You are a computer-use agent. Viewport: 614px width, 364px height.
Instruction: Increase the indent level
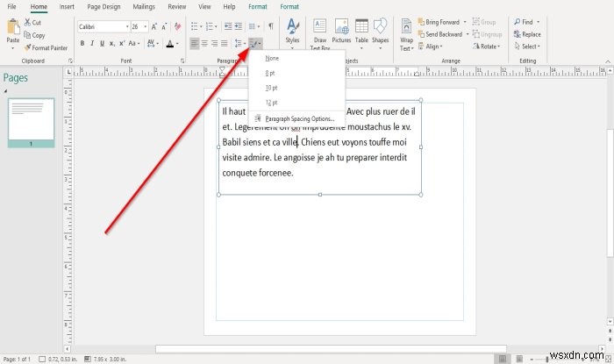pyautogui.click(x=238, y=26)
